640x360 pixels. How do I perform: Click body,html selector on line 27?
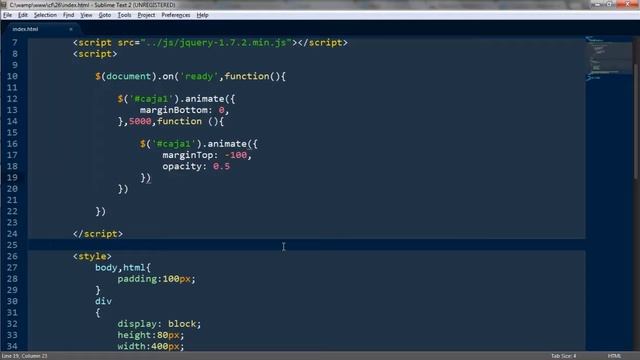pos(120,267)
